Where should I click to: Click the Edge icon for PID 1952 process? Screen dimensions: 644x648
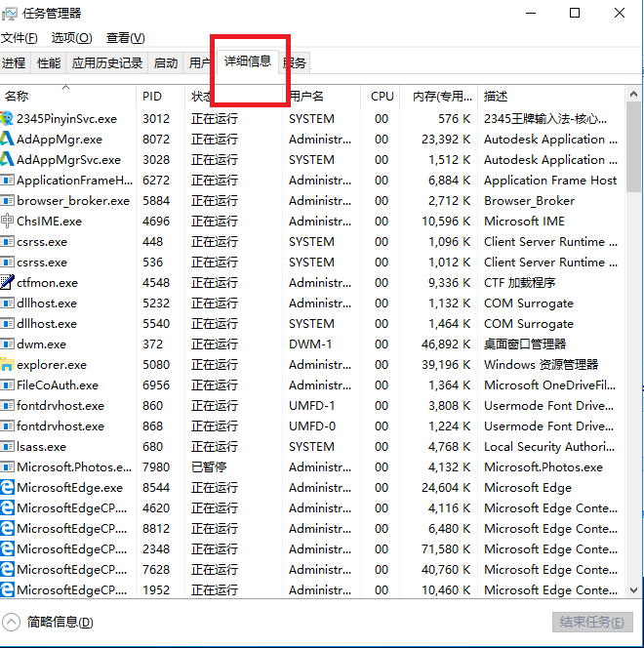pos(7,589)
